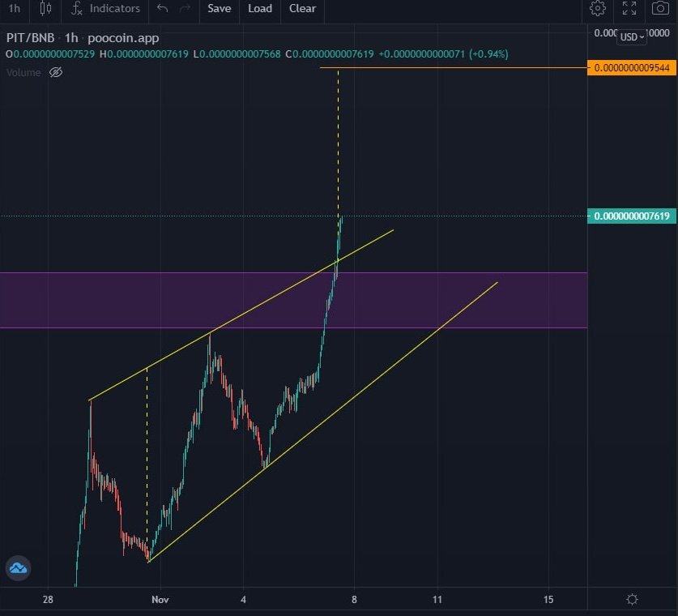The height and width of the screenshot is (616, 678).
Task: Select the orange 0.0000000009544 price label
Action: pyautogui.click(x=633, y=68)
